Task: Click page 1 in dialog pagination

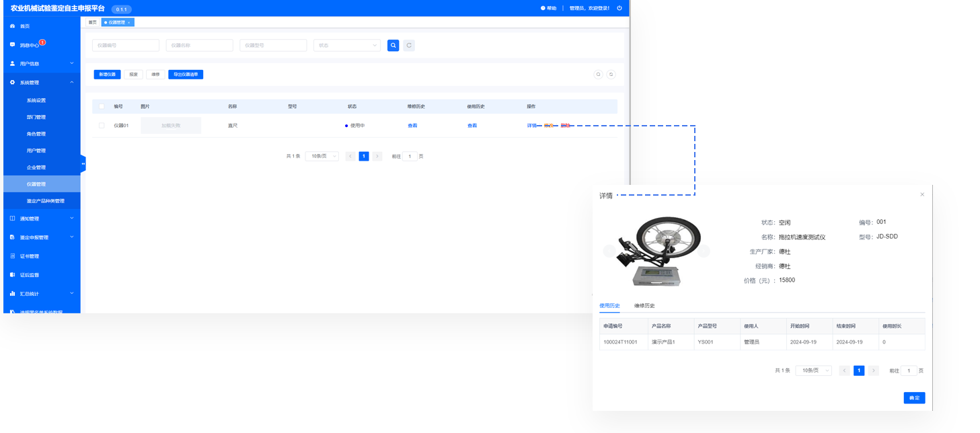Action: coord(859,370)
